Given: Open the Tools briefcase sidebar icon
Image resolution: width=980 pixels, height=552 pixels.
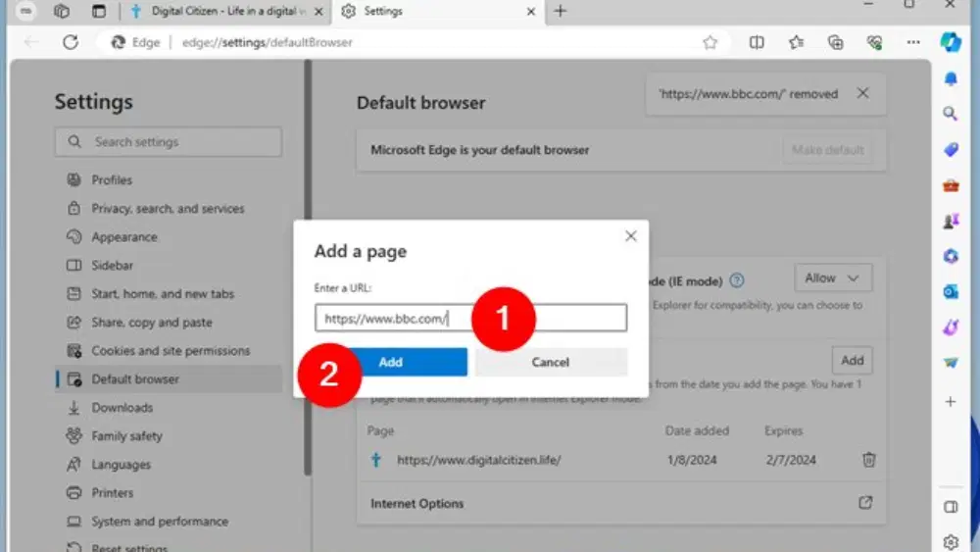Looking at the screenshot, I should pyautogui.click(x=951, y=185).
